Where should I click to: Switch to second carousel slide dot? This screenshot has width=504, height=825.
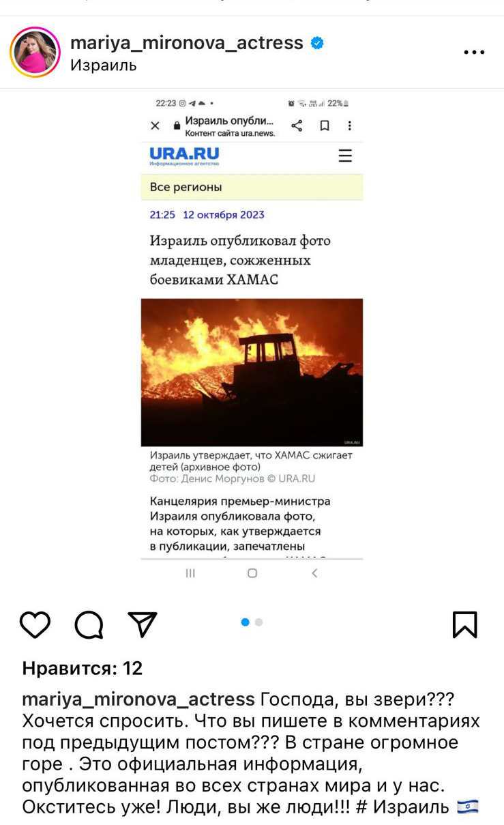259,622
